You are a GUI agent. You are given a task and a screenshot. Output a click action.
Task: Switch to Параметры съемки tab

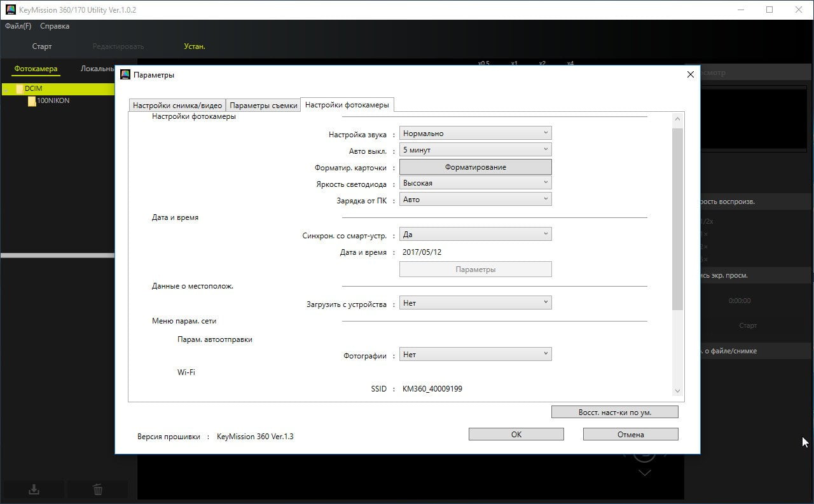point(263,106)
